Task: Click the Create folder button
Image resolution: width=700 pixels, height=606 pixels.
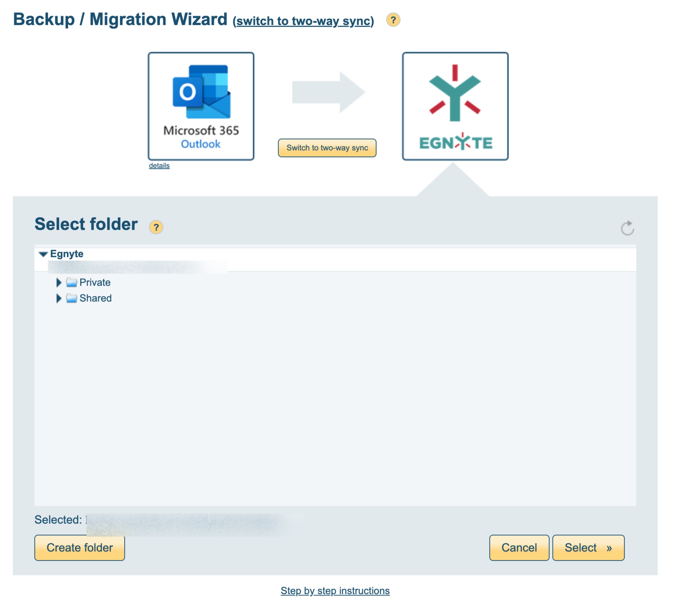Action: 80,548
